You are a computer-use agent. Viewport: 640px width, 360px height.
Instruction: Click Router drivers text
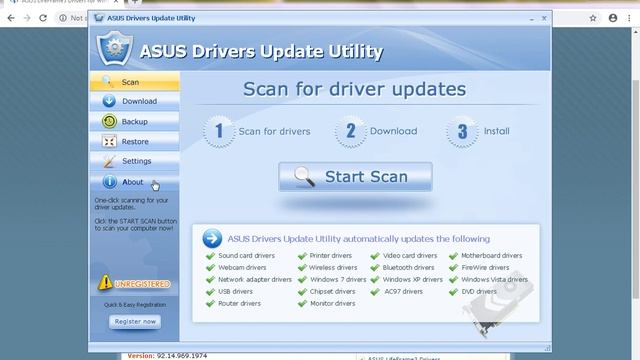pyautogui.click(x=239, y=303)
